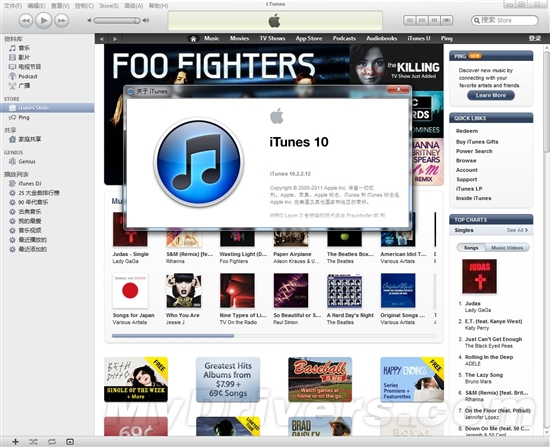Viewport: 550px width, 447px height.
Task: Click the add playlist plus button
Action: click(15, 442)
